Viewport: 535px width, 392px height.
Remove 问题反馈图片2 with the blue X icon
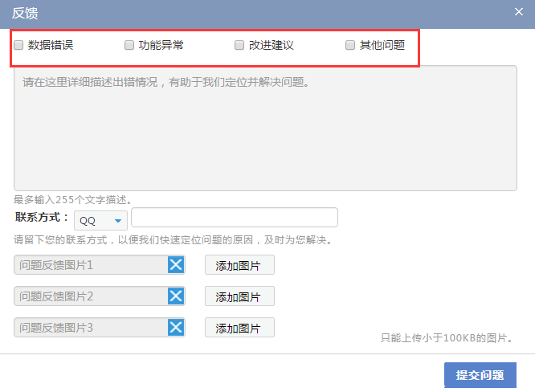point(176,296)
